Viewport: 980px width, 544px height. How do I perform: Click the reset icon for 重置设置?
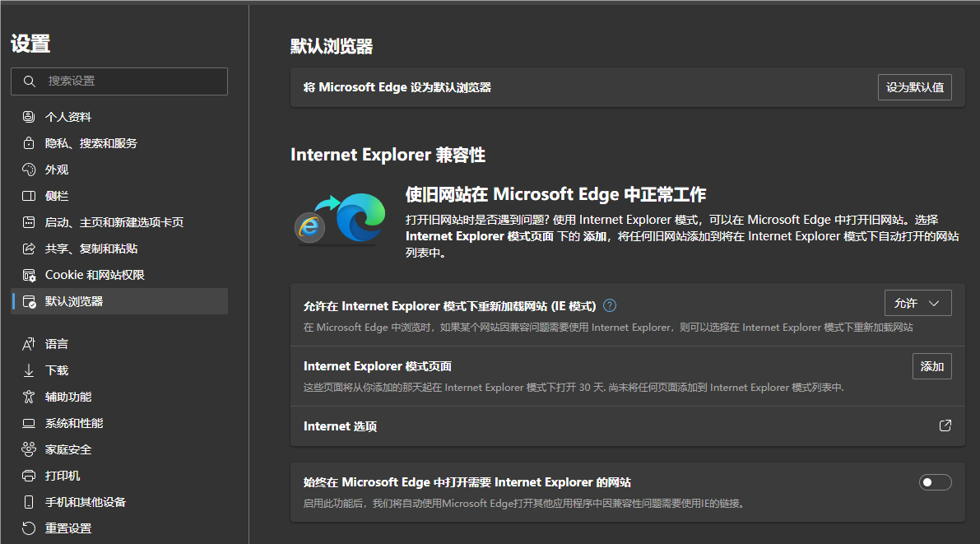tap(29, 528)
